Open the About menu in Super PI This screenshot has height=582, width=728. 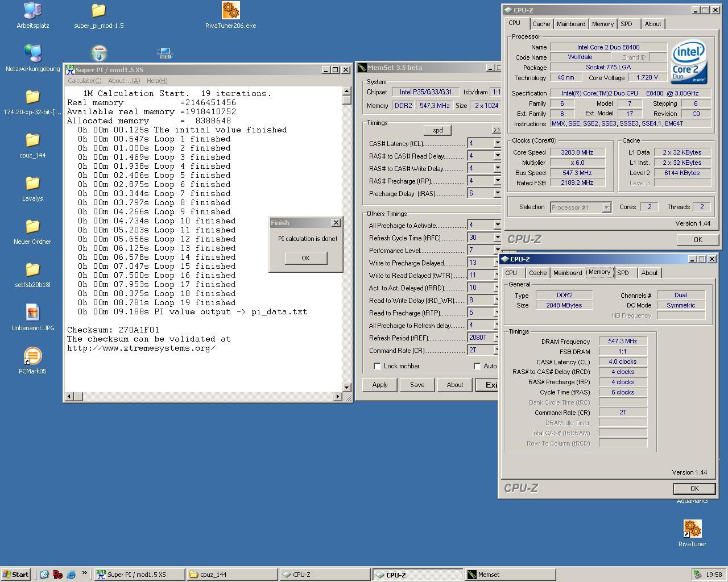[124, 81]
